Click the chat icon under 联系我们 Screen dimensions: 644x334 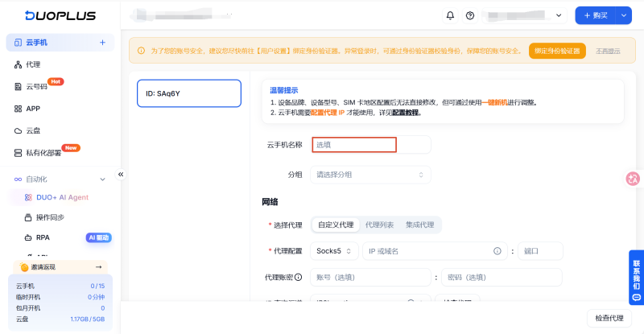click(636, 298)
